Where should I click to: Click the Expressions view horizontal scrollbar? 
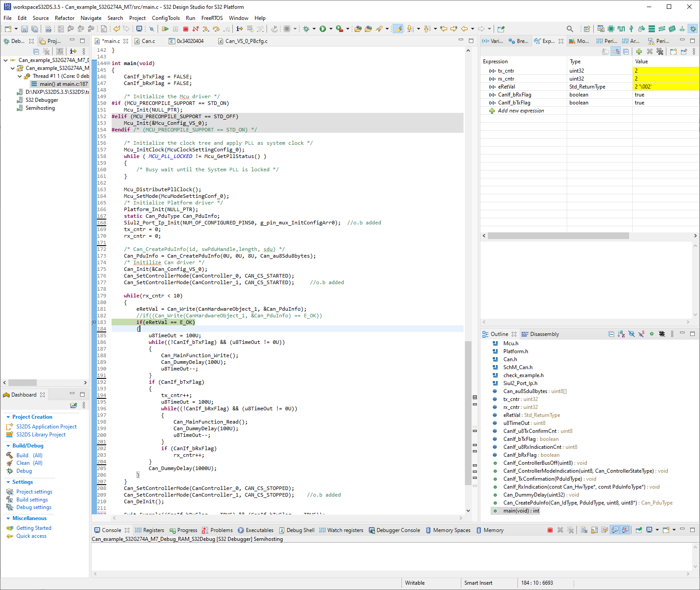pyautogui.click(x=558, y=236)
